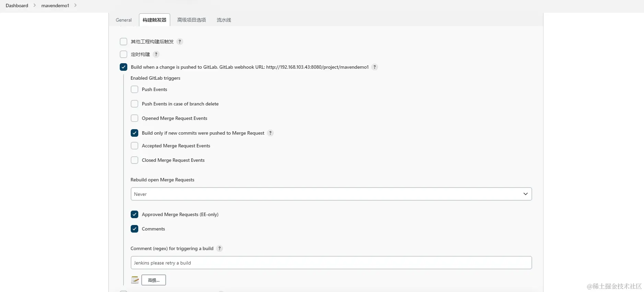Disable Approved Merge Requests (EE-only) checkbox

click(134, 214)
